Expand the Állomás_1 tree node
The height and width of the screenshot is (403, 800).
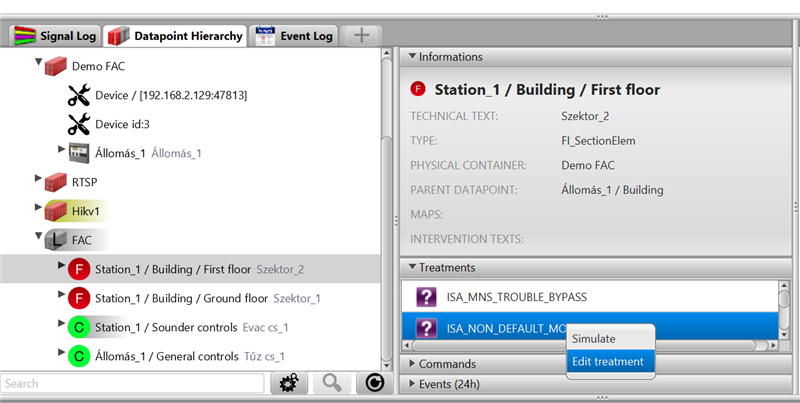(62, 150)
